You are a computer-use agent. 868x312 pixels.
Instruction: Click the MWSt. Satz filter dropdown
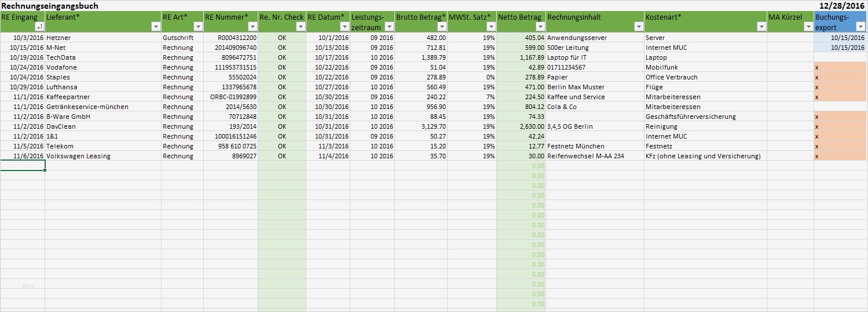point(490,27)
